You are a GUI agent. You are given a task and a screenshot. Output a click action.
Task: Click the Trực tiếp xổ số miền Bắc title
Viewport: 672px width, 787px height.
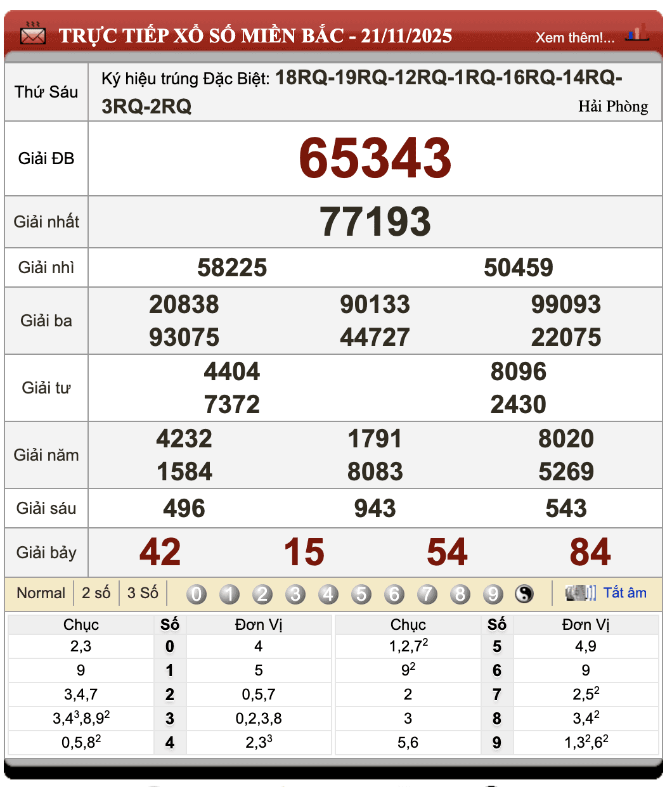tap(255, 35)
